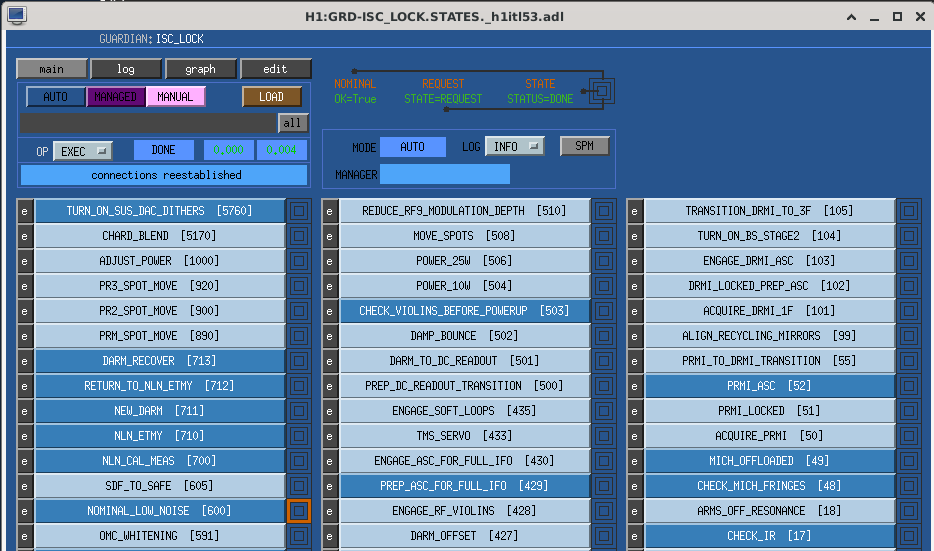
Task: Click square icon beside TRANSITION_DRMI_TO_3F
Action: pos(908,211)
